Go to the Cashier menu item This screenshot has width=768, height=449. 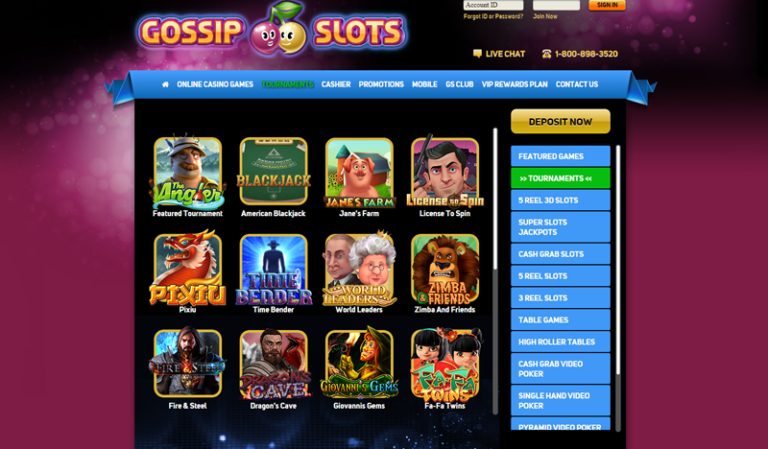(x=336, y=84)
